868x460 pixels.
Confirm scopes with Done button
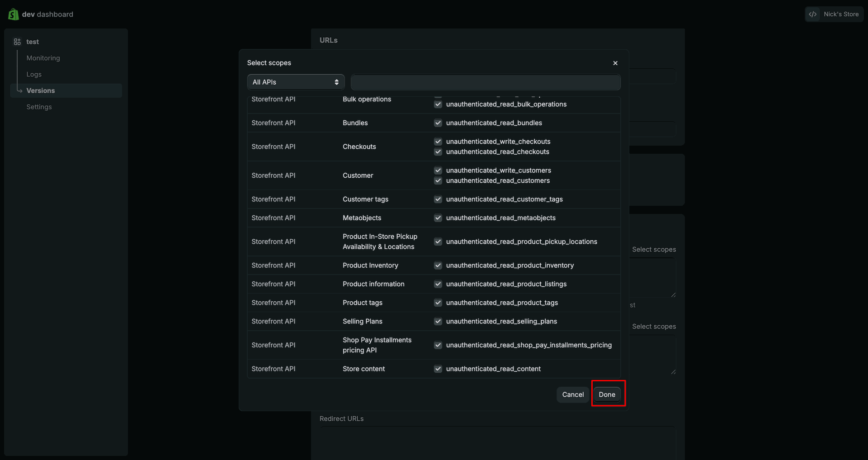607,394
